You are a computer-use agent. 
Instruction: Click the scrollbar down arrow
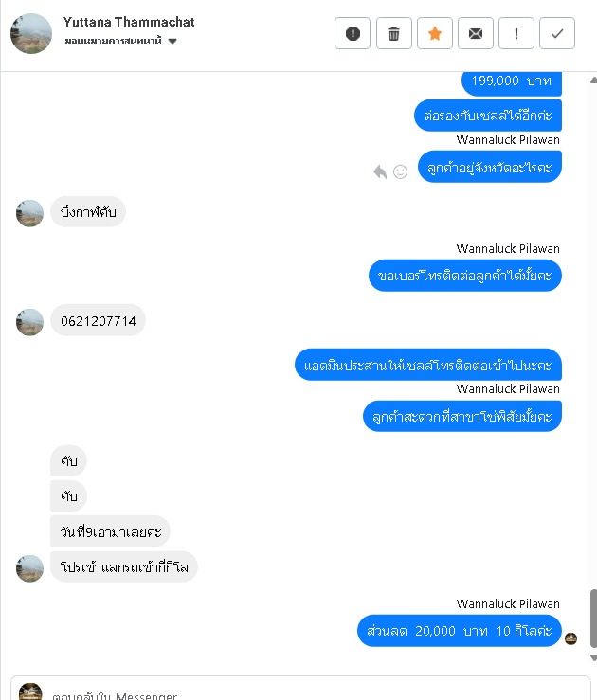pyautogui.click(x=593, y=657)
